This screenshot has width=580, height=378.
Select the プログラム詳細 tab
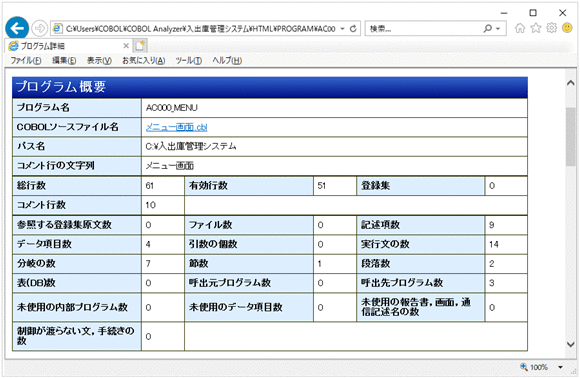pyautogui.click(x=68, y=46)
